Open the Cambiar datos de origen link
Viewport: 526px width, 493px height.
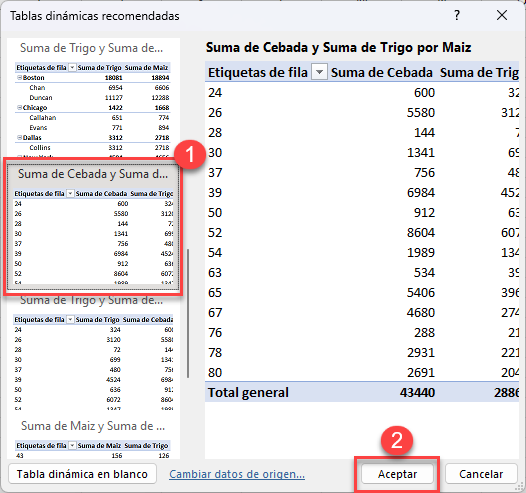pyautogui.click(x=237, y=474)
